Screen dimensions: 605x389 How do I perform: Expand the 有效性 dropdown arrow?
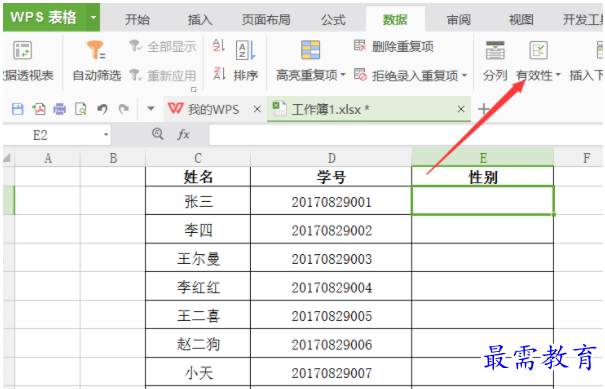[x=558, y=75]
